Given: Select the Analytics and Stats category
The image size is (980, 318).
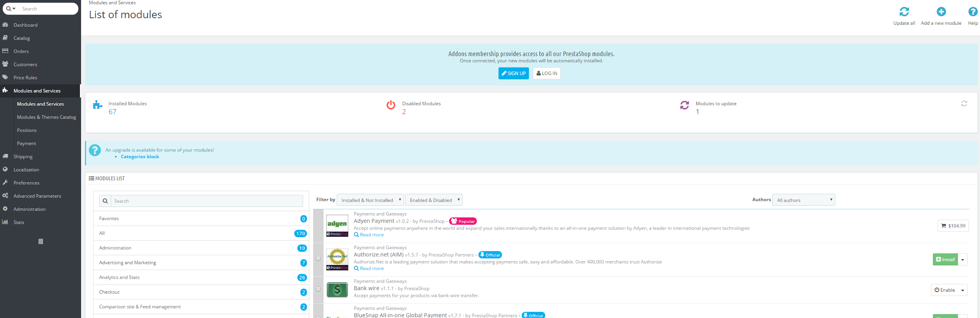Looking at the screenshot, I should [x=201, y=277].
